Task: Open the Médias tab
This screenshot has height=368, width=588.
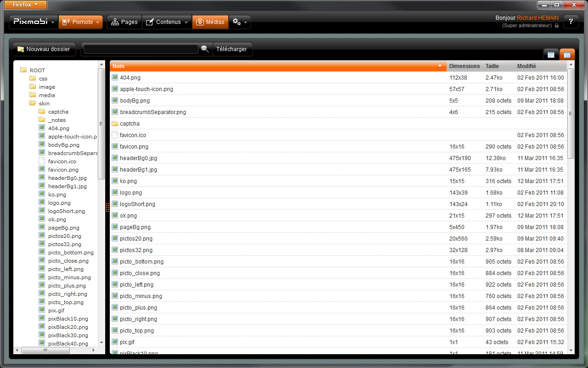Action: click(x=210, y=22)
